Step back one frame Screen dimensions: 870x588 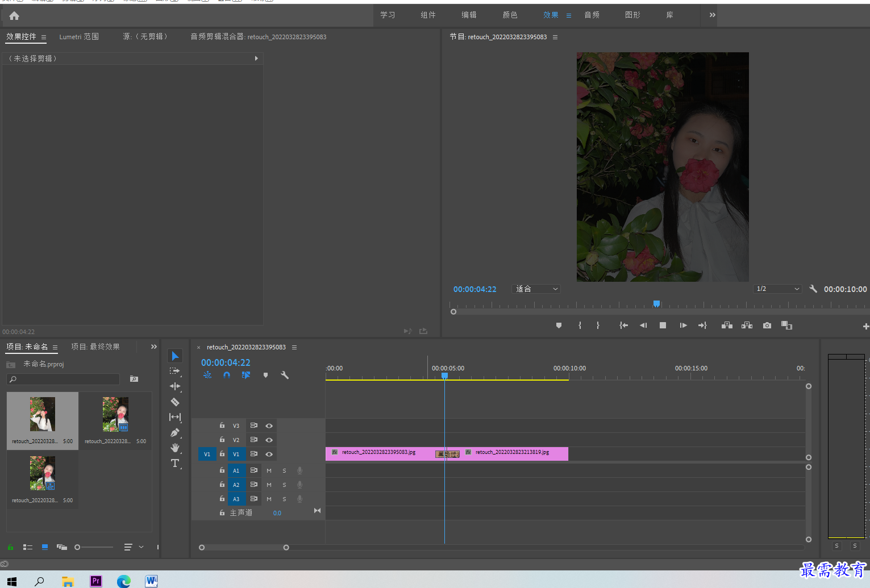pyautogui.click(x=643, y=326)
